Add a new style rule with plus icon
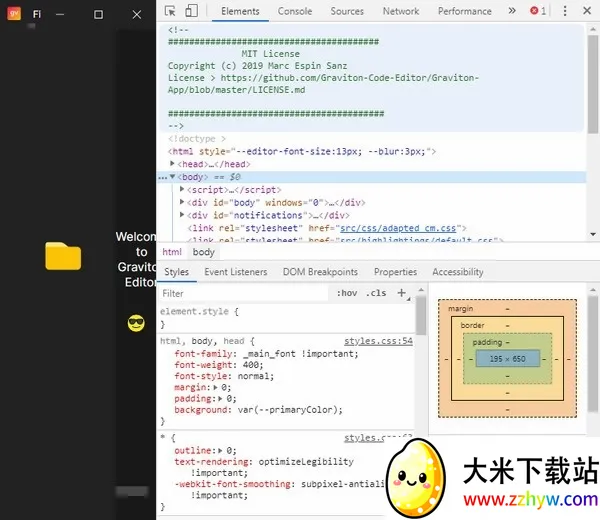 click(x=401, y=293)
